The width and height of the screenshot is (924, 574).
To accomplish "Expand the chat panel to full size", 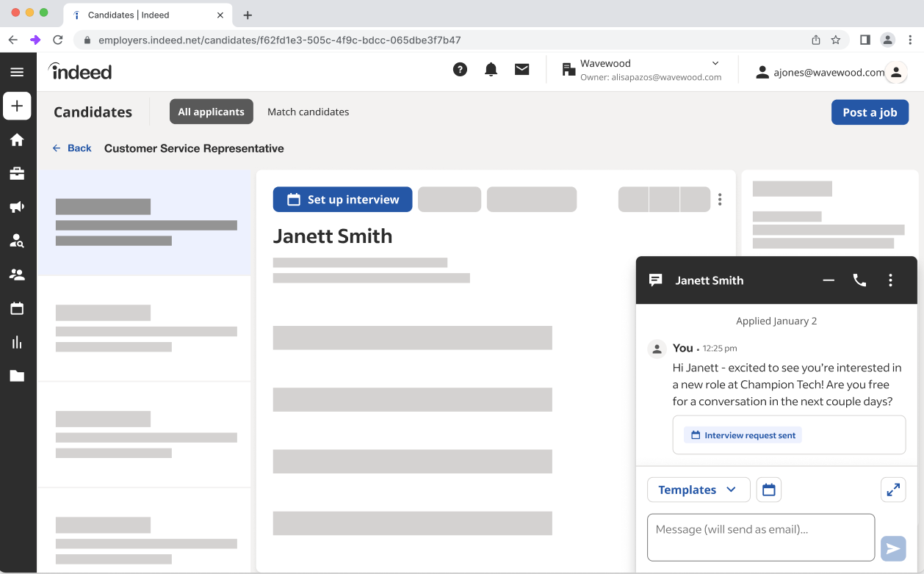I will (893, 490).
